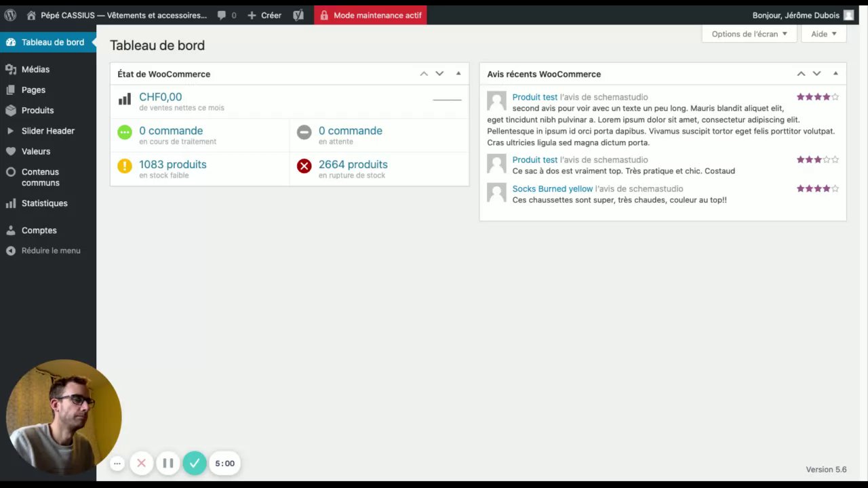Click the Tableau de bord gauge icon

(x=11, y=42)
